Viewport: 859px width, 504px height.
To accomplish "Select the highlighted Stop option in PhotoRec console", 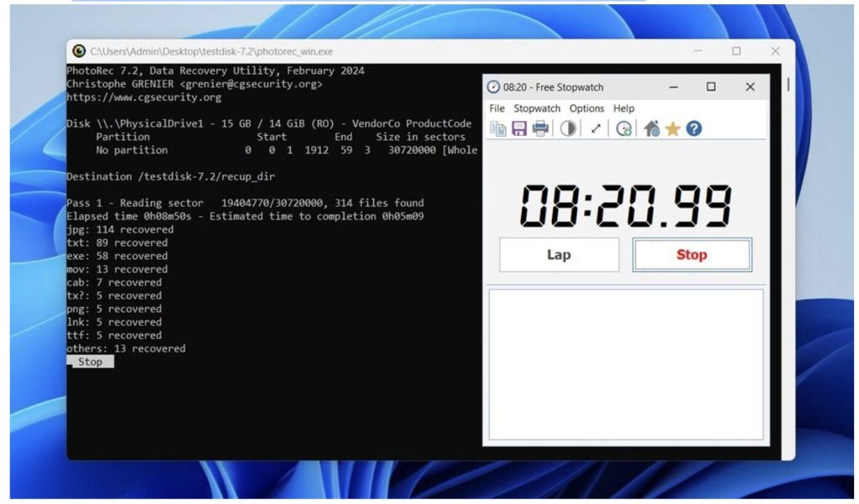I will tap(91, 361).
